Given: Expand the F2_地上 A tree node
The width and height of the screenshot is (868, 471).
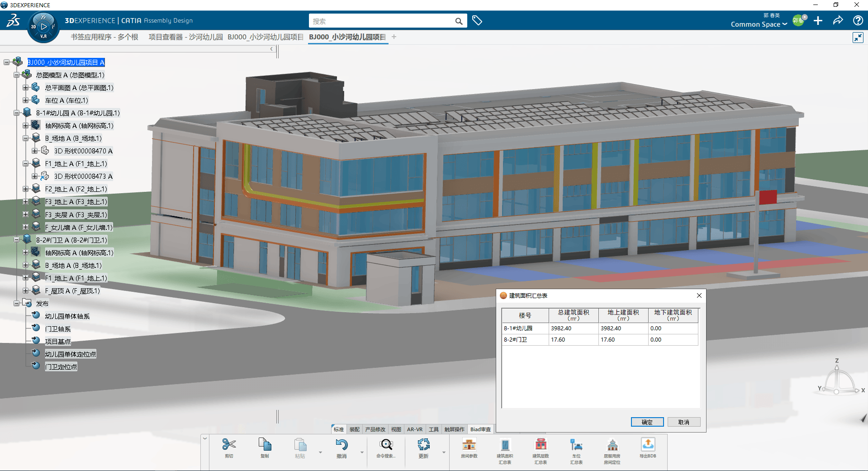Looking at the screenshot, I should [x=26, y=189].
